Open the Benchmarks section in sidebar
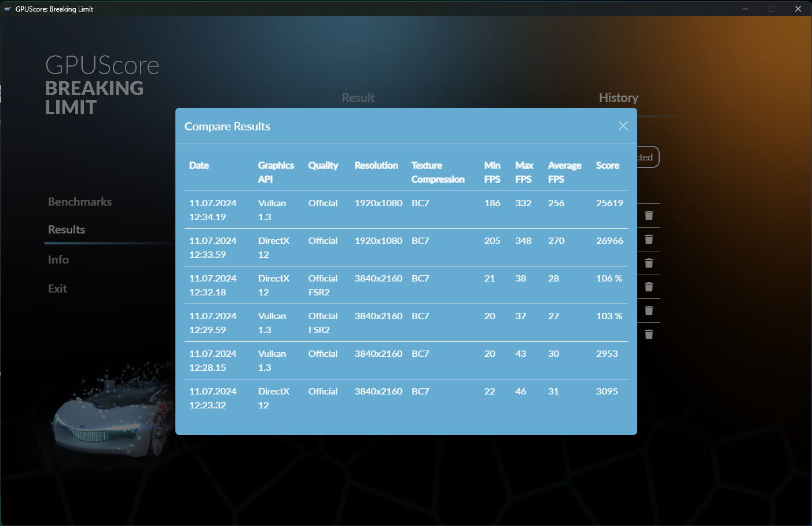The height and width of the screenshot is (526, 812). 80,202
